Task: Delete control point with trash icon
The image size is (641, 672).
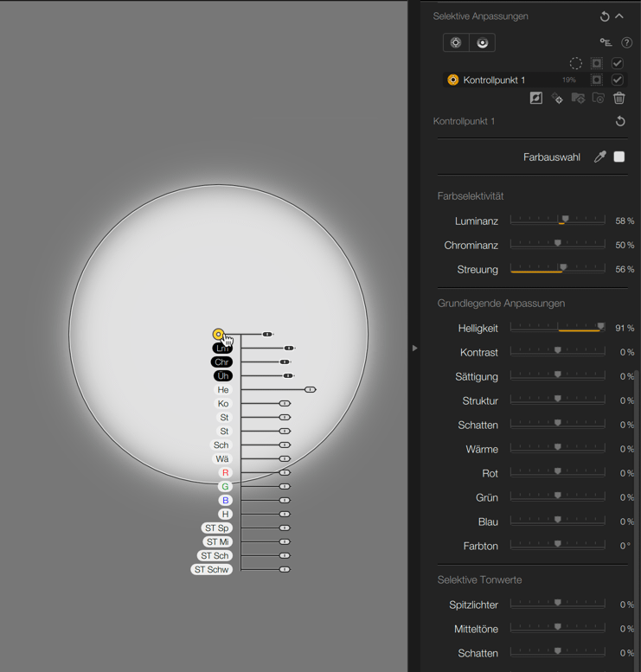Action: click(619, 98)
